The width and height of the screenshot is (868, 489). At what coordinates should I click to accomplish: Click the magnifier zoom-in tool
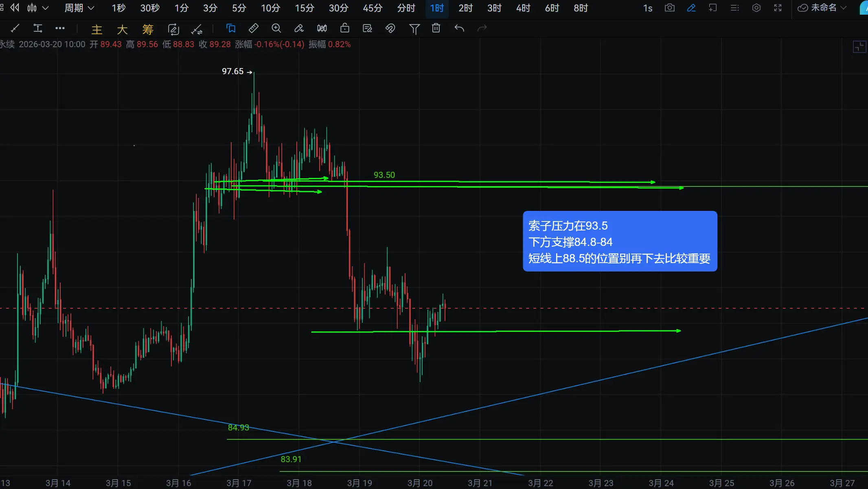pyautogui.click(x=276, y=28)
